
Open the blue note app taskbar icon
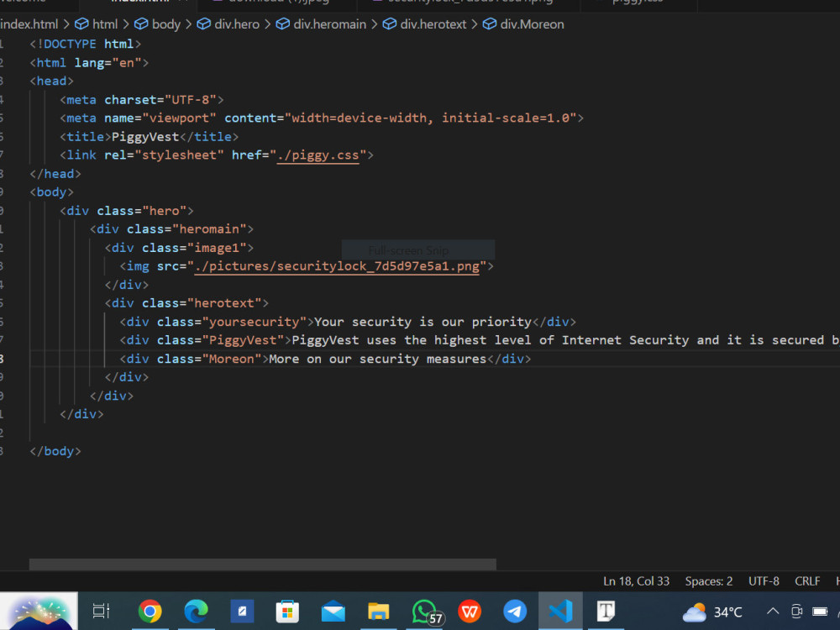(242, 612)
